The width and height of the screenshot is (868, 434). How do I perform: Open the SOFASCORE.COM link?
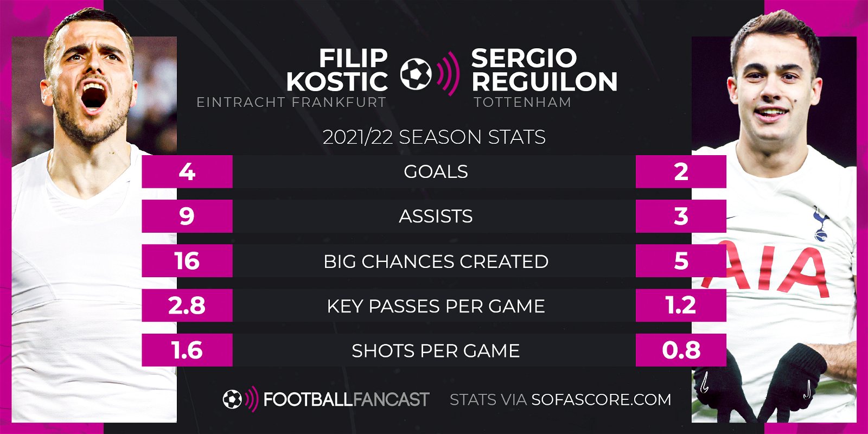(x=601, y=400)
